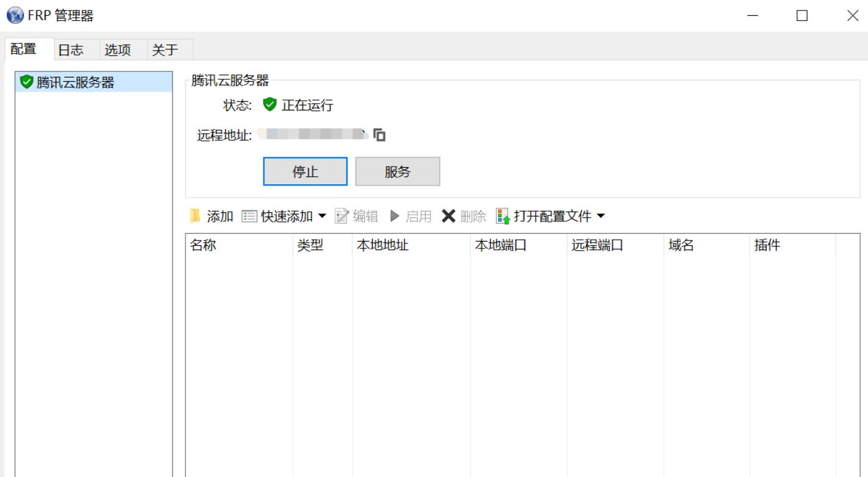
Task: Select 腾讯云服务器 in the config list
Action: click(75, 83)
